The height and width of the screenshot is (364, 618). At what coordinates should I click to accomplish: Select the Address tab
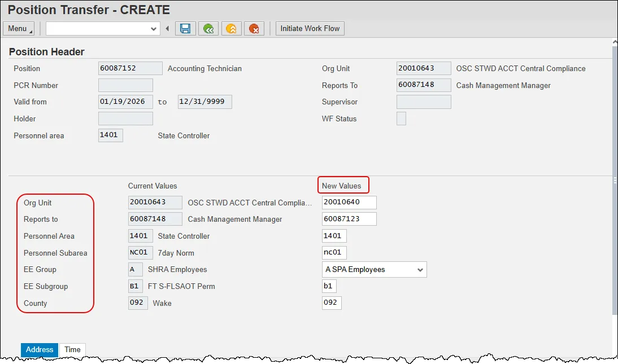[40, 350]
